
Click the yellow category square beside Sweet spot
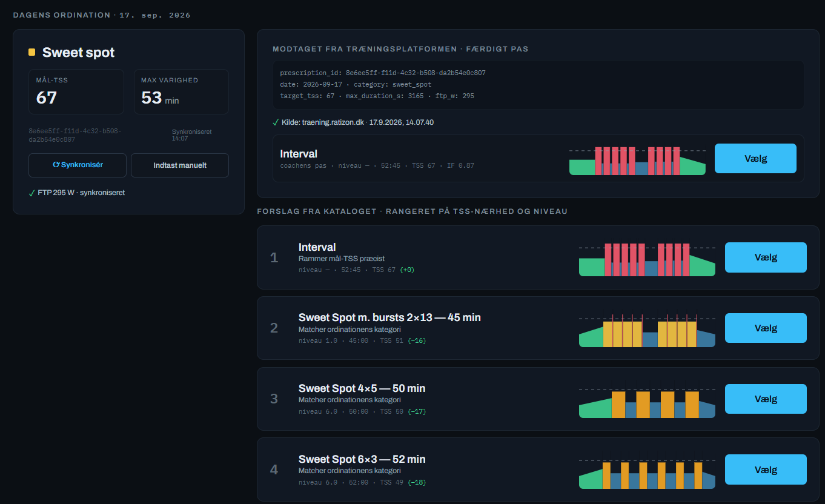pos(32,52)
